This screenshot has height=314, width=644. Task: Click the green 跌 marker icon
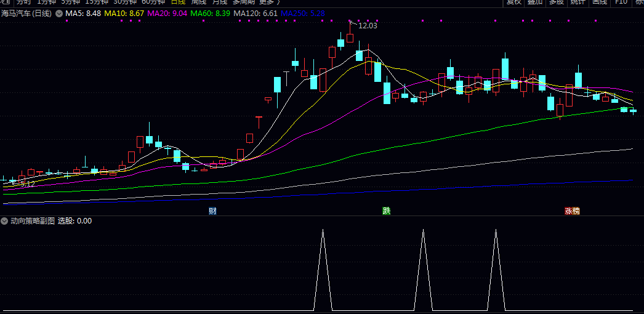pos(387,211)
